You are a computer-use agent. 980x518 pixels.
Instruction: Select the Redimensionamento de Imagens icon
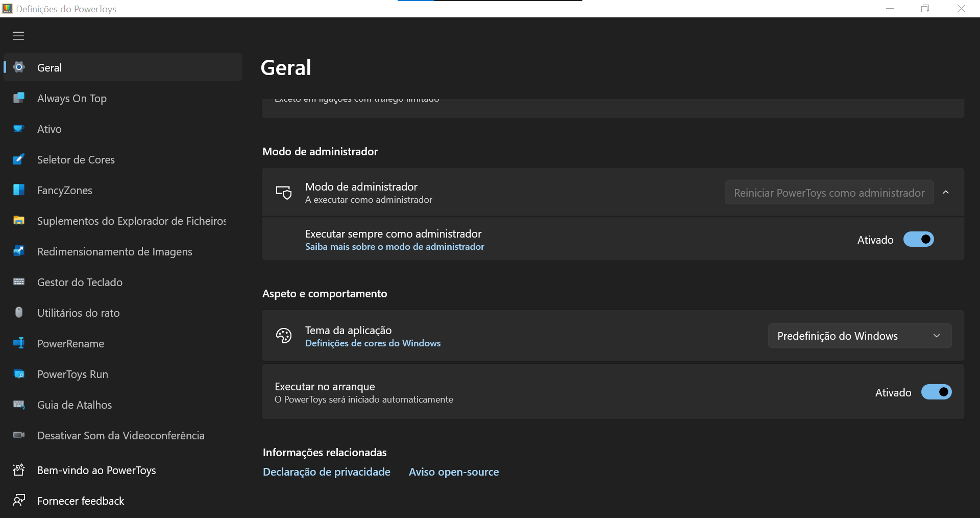(18, 251)
